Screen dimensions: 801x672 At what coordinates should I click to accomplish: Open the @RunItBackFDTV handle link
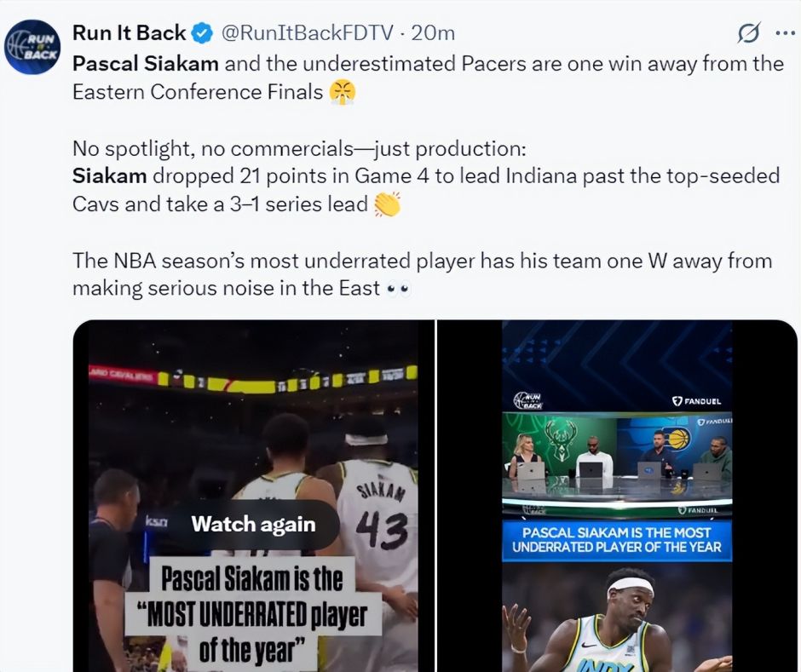pos(307,33)
